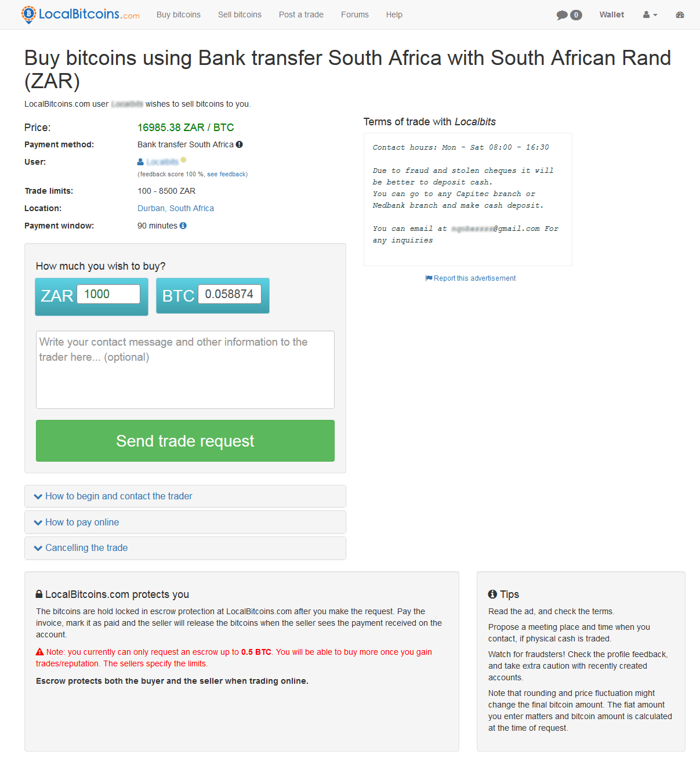
Task: Expand How to begin and contact trader
Action: click(x=118, y=496)
